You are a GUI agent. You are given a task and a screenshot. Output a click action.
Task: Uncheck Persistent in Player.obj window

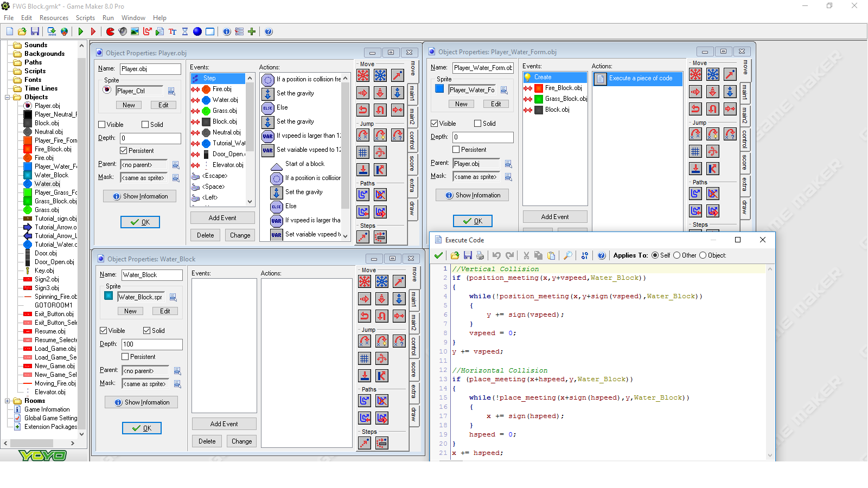pos(123,151)
